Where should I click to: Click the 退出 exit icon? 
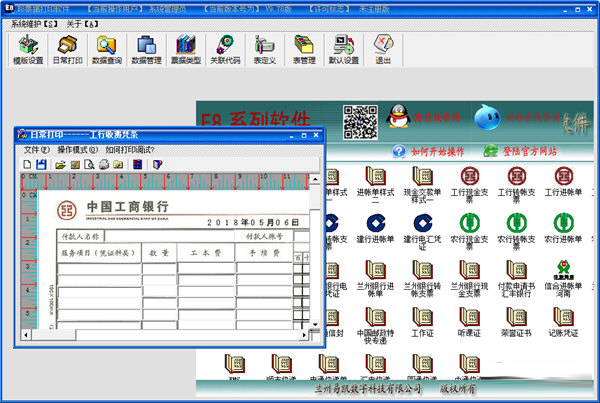(382, 47)
